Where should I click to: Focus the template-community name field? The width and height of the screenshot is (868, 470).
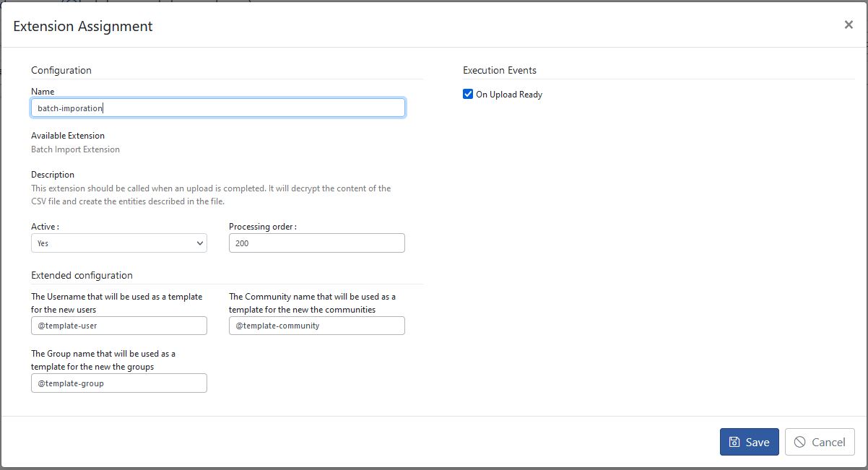317,326
